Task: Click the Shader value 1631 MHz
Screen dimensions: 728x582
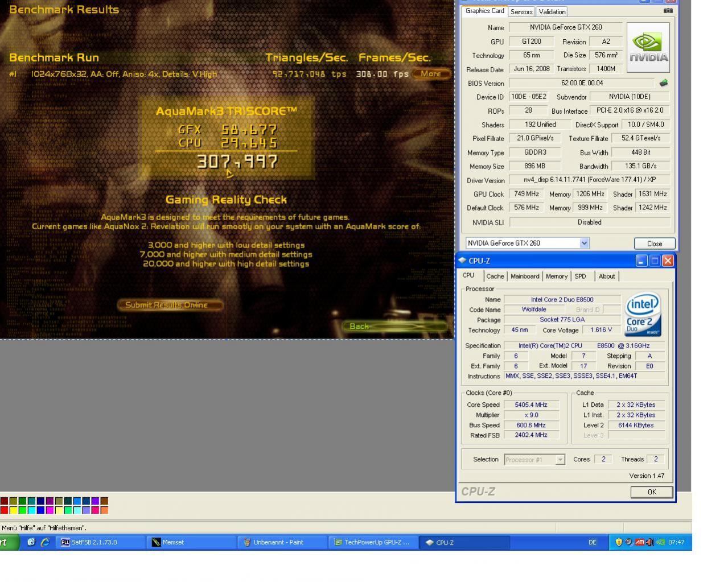Action: 652,194
